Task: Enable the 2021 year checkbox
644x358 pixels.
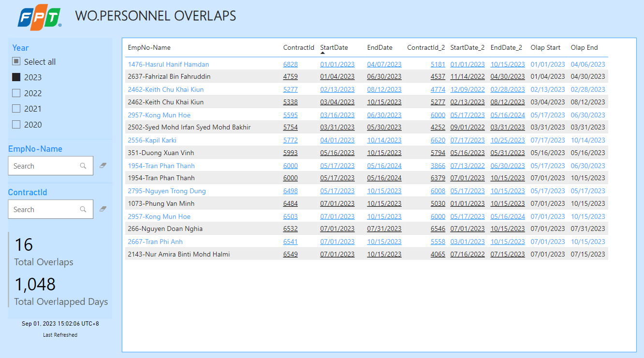Action: pyautogui.click(x=16, y=109)
